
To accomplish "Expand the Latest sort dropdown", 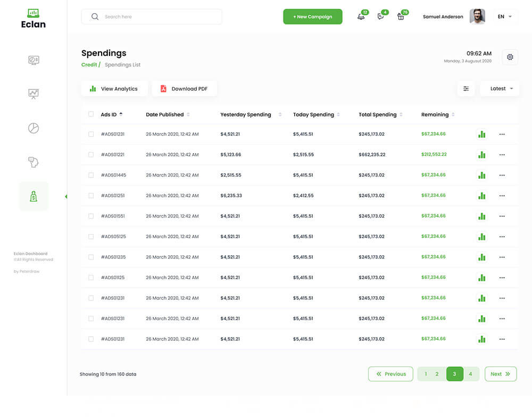I will 500,89.
